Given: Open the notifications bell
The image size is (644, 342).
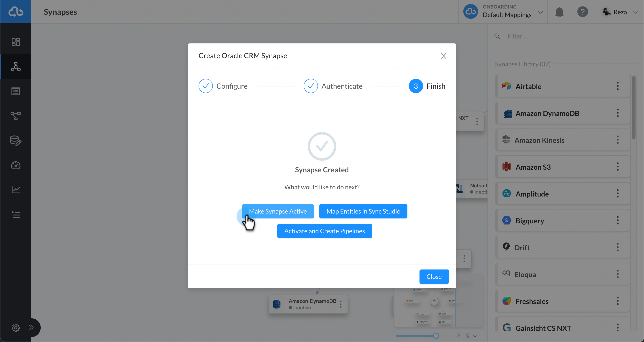Looking at the screenshot, I should click(x=559, y=12).
